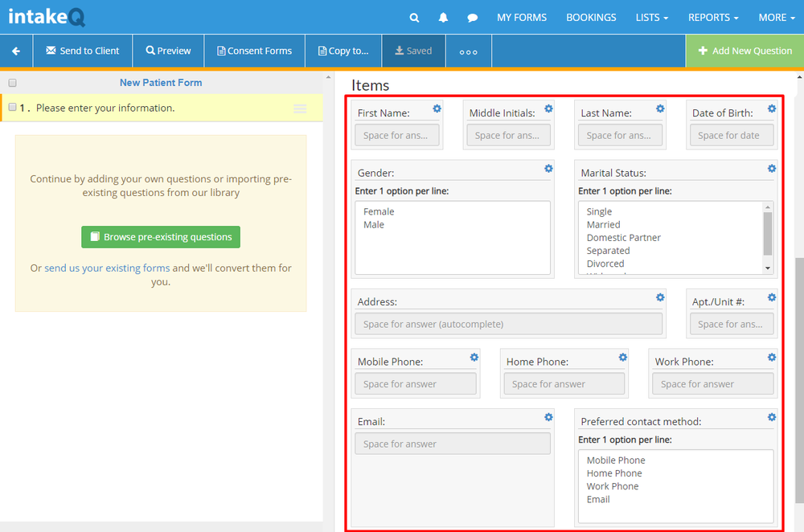Expand the REPORTS dropdown menu
The image size is (804, 532).
(713, 18)
